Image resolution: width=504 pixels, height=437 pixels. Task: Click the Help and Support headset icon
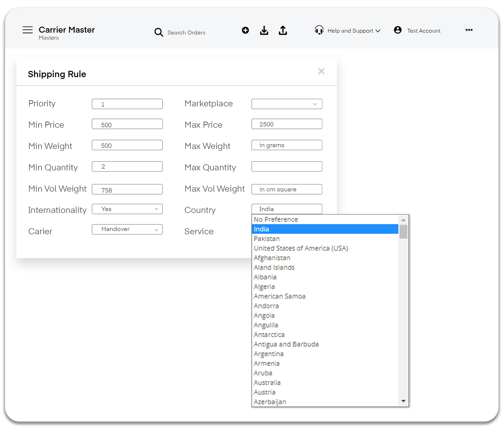(319, 30)
